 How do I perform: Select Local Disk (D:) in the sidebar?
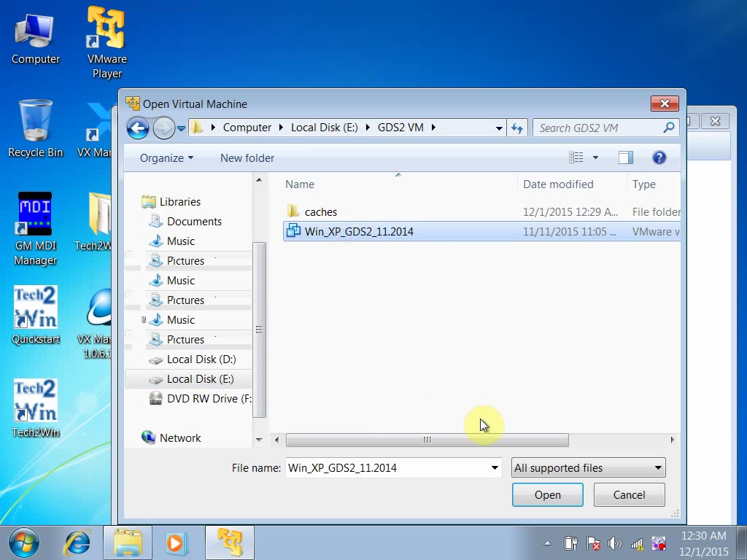[x=192, y=359]
